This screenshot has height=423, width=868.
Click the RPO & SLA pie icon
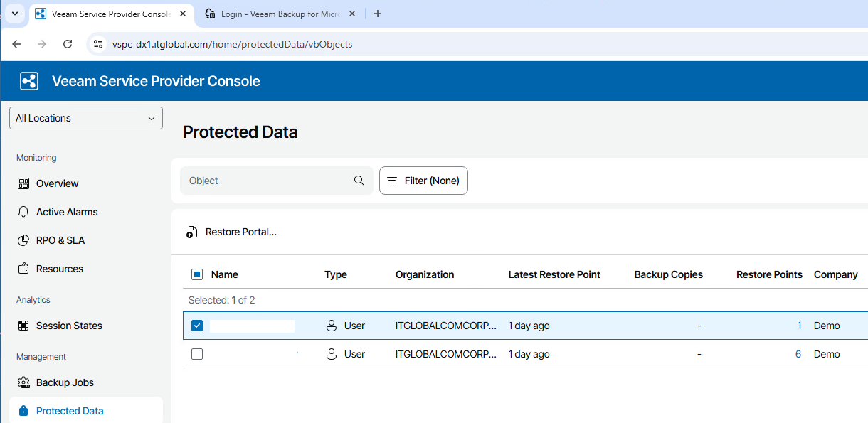pos(23,240)
